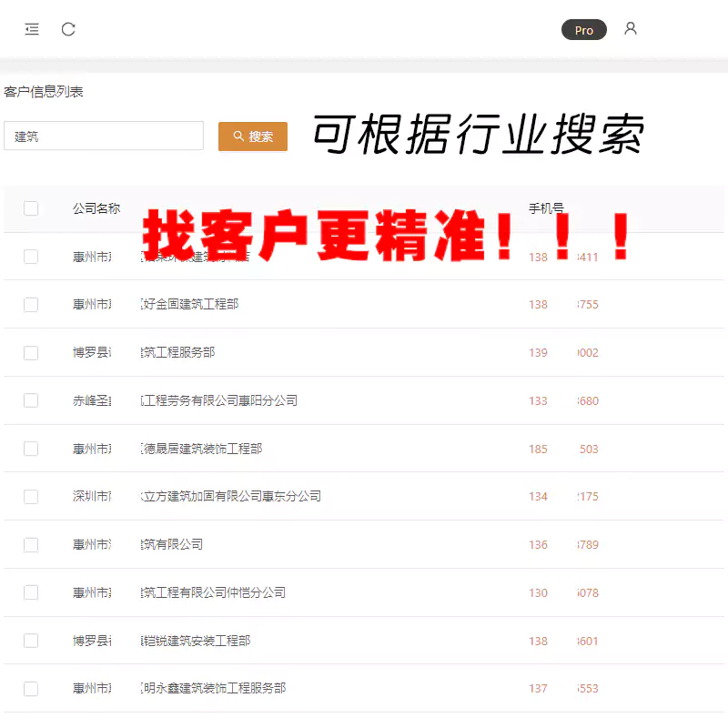Tick checkbox for 赤峰圣 工程劳务有限公司 row
Image resolution: width=728 pixels, height=728 pixels.
coord(31,400)
